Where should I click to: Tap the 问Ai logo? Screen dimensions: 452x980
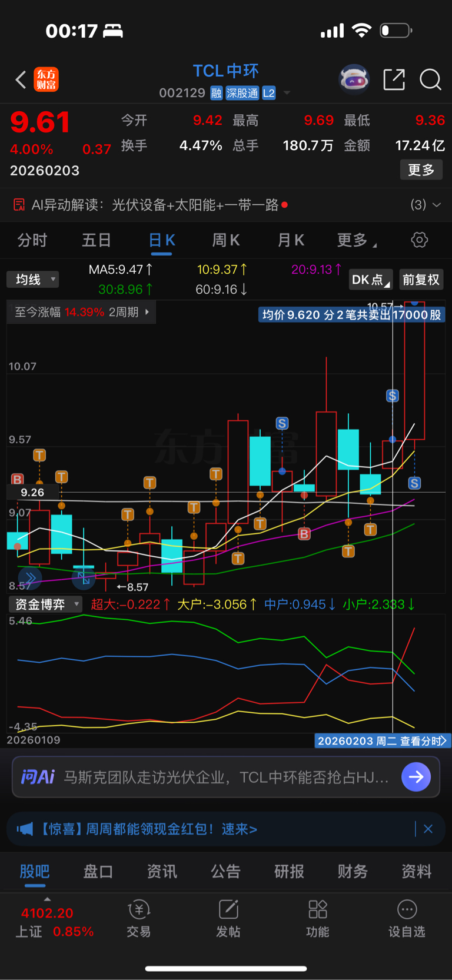pos(38,777)
